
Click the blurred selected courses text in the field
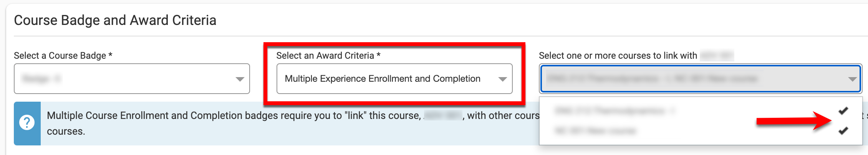click(652, 79)
